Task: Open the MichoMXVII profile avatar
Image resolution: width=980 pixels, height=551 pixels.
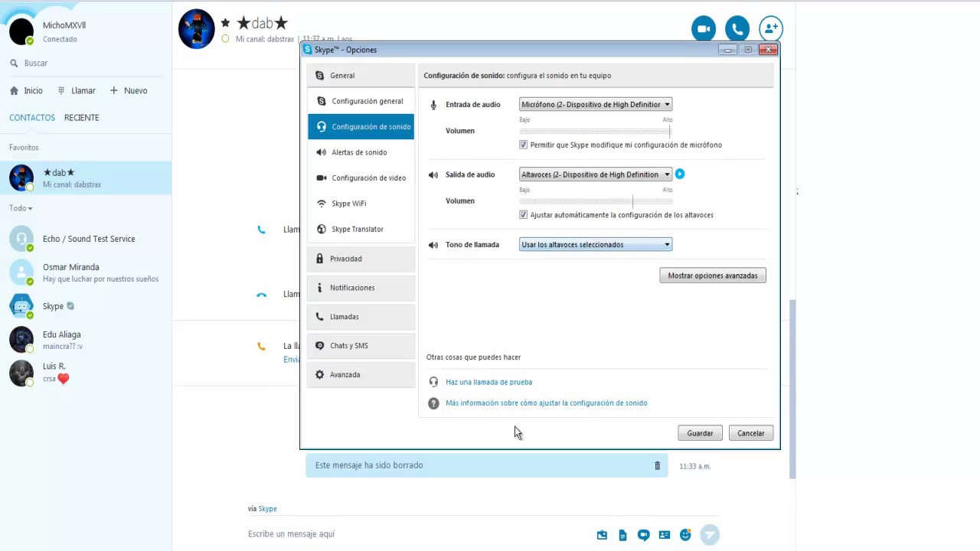Action: [21, 31]
